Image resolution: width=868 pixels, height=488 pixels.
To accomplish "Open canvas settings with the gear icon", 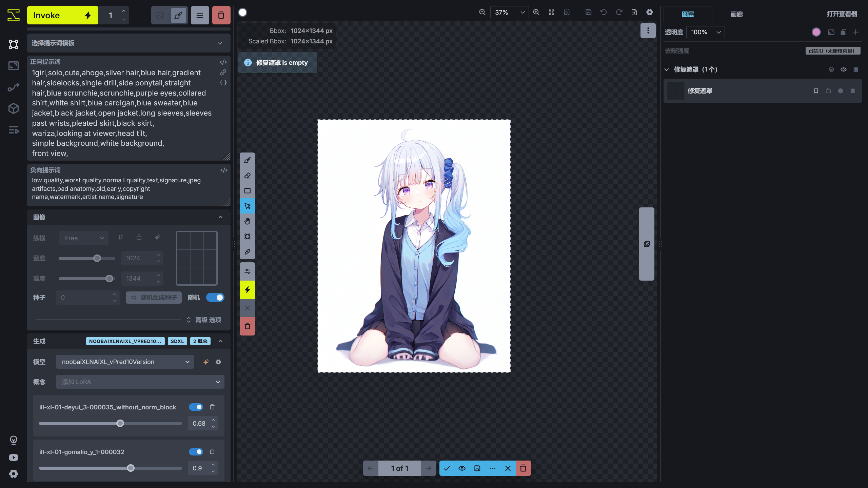I will pyautogui.click(x=649, y=12).
